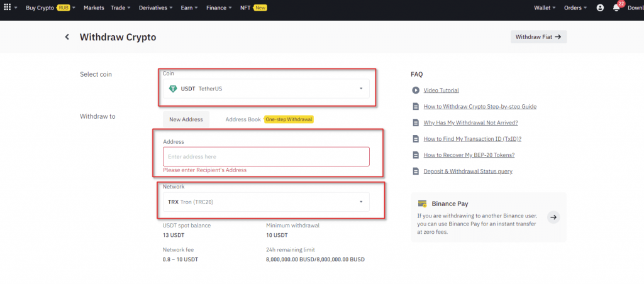Image resolution: width=644 pixels, height=284 pixels.
Task: Expand the Network dropdown showing TRX
Action: (266, 202)
